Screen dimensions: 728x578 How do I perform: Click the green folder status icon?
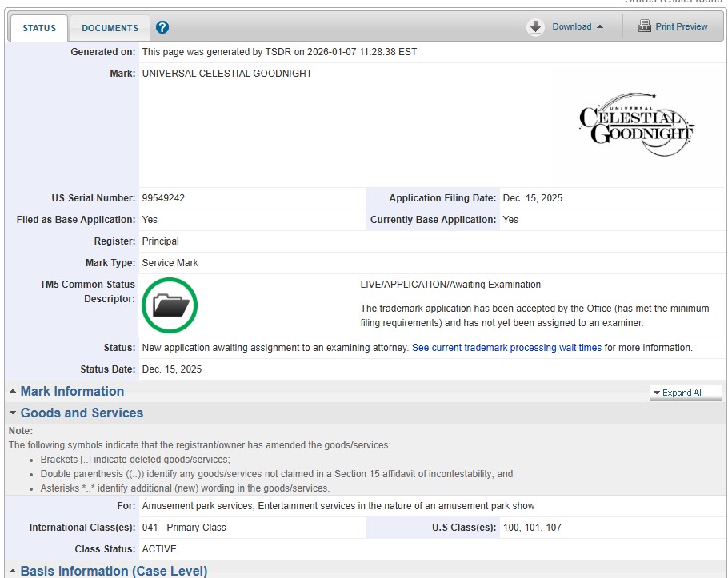(170, 305)
